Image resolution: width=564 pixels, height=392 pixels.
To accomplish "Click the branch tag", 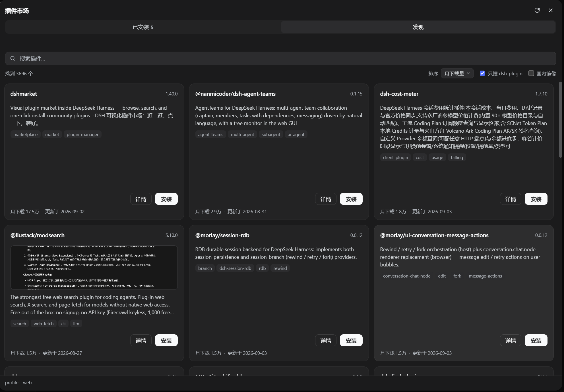I will point(205,268).
